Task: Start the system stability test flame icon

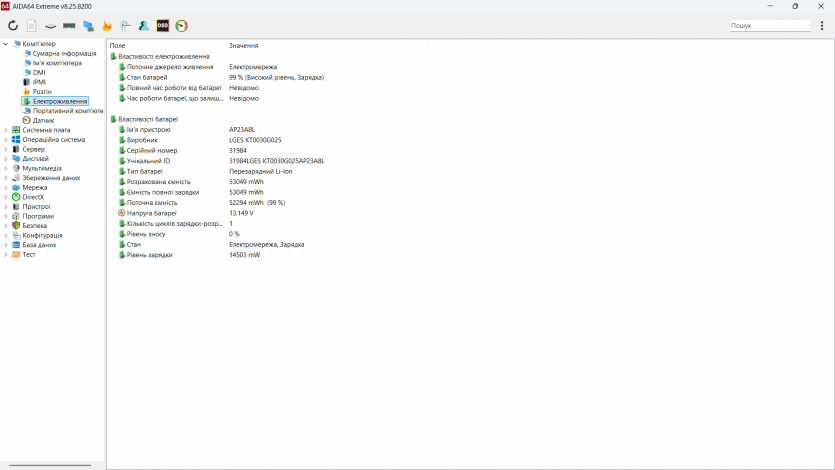Action: pos(107,26)
